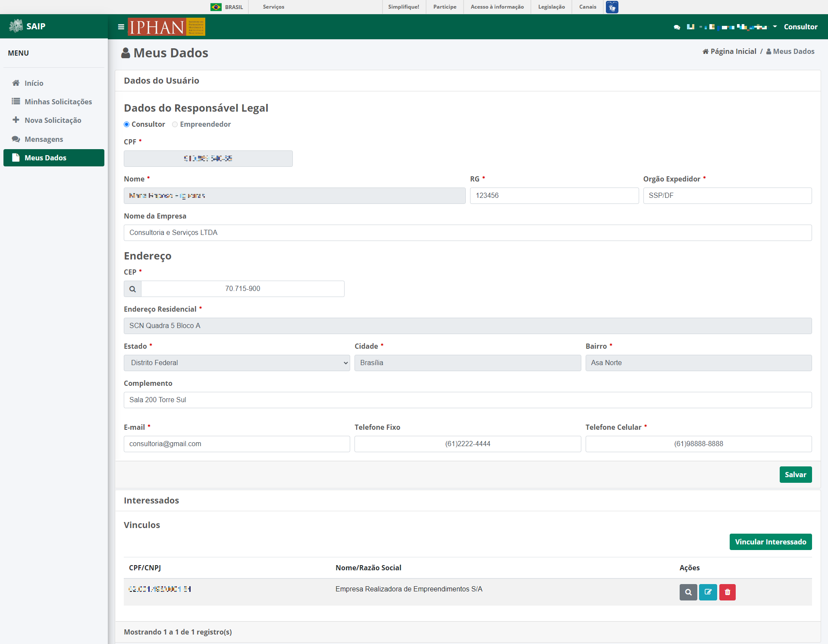The image size is (828, 644).
Task: Click the CEP search magnifier icon
Action: 132,289
